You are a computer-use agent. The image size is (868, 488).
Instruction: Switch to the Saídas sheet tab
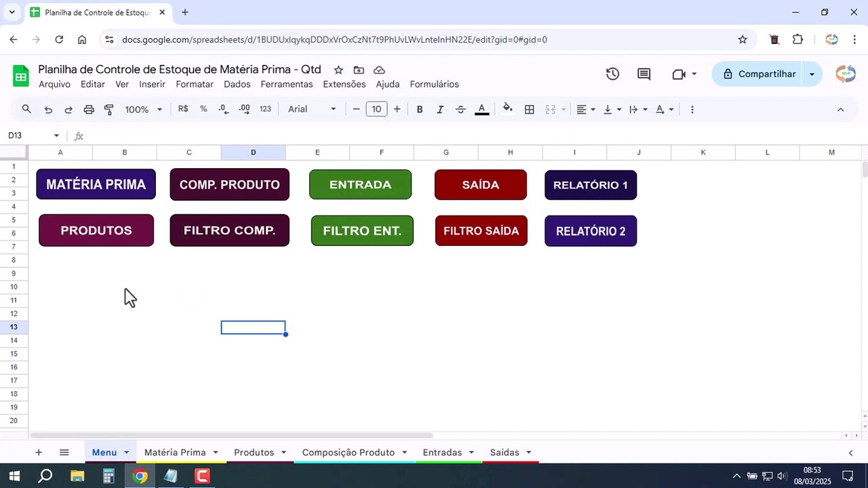505,452
